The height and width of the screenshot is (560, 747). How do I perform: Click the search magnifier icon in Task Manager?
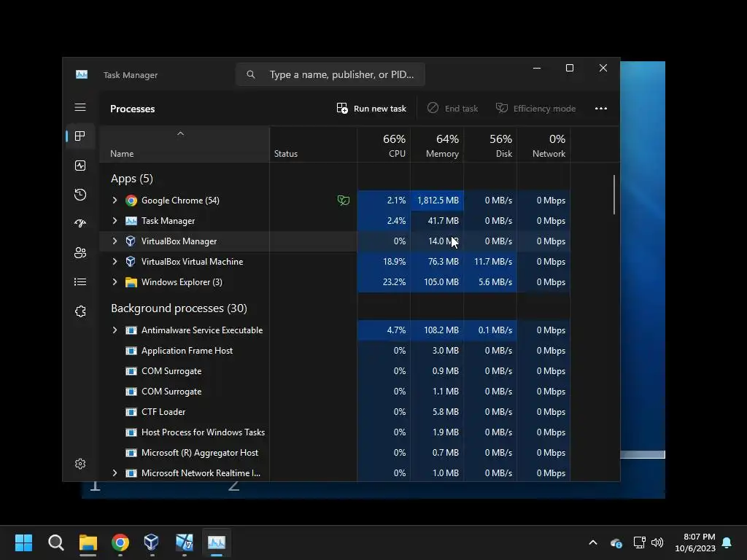tap(251, 74)
